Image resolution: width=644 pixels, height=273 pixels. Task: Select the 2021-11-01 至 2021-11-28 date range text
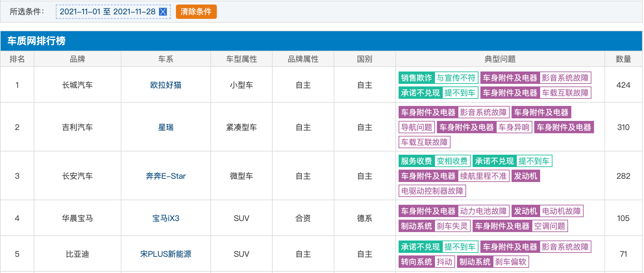[108, 12]
